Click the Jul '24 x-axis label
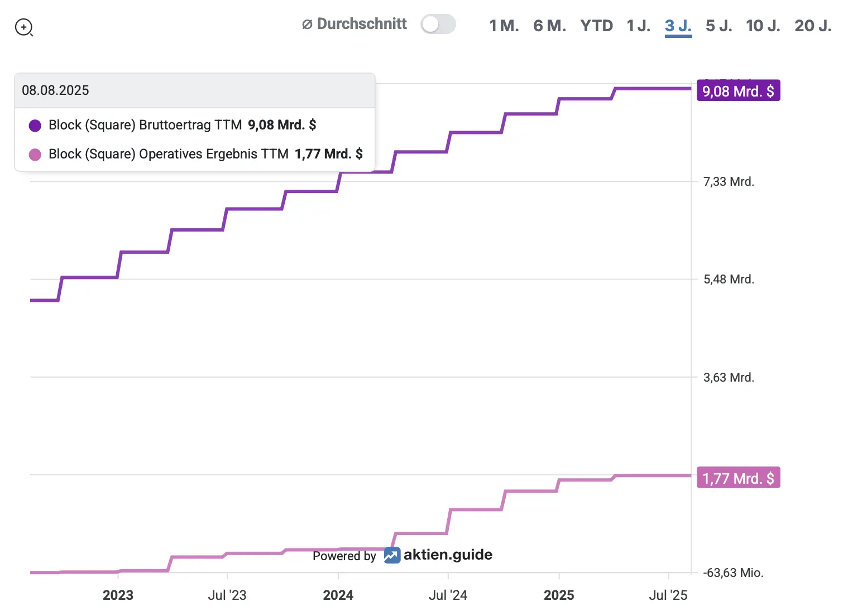This screenshot has width=843, height=616. 448,595
